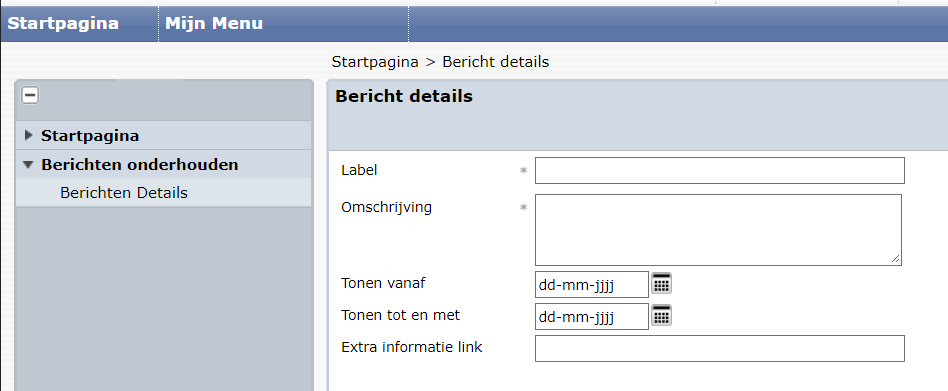The height and width of the screenshot is (391, 948).
Task: Click inside the Omschrijving text area
Action: point(718,230)
